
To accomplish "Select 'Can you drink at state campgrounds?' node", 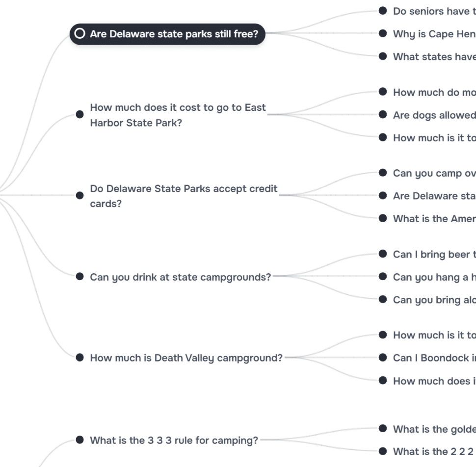I will click(180, 277).
